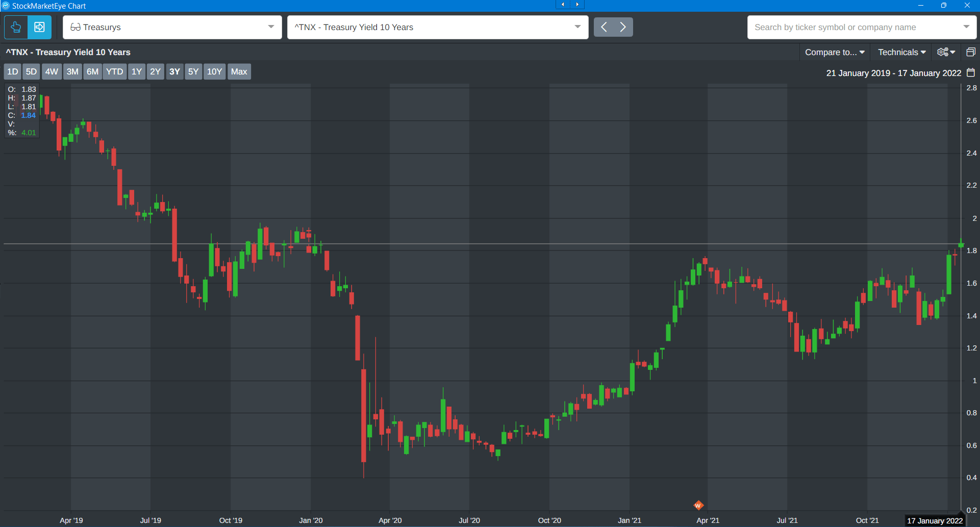The image size is (980, 527).
Task: Click the title bar right scroll arrow
Action: pyautogui.click(x=577, y=5)
